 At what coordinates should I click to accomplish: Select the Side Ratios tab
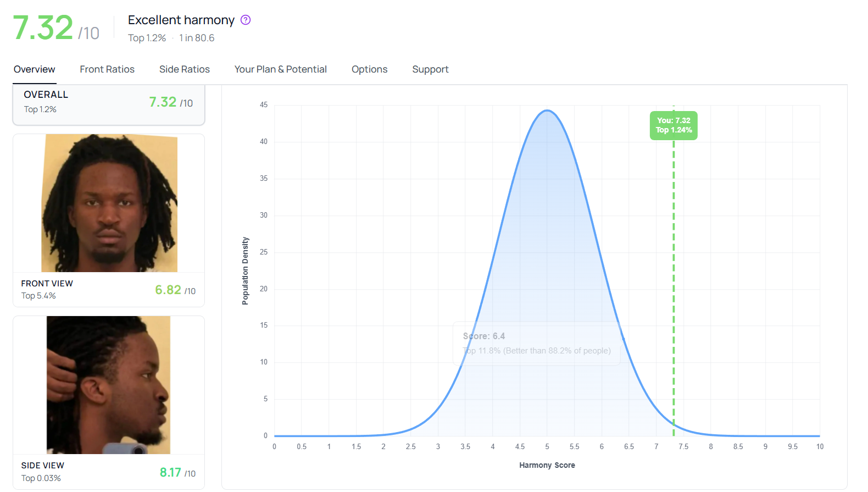coord(185,69)
